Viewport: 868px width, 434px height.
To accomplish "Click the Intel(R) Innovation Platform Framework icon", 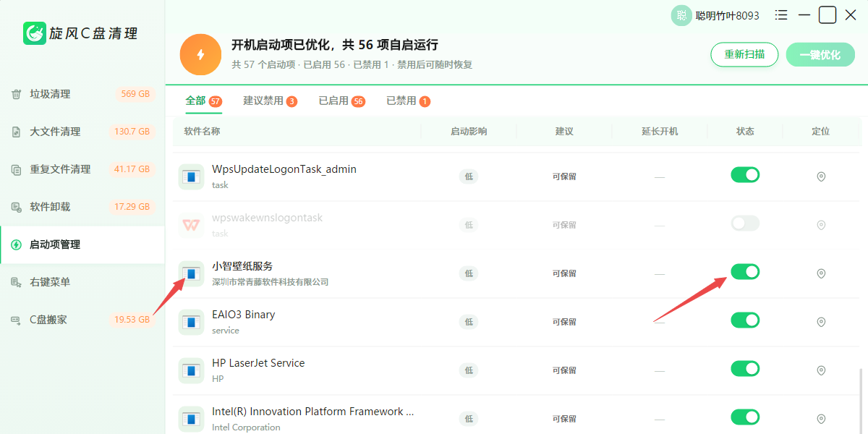I will 192,419.
